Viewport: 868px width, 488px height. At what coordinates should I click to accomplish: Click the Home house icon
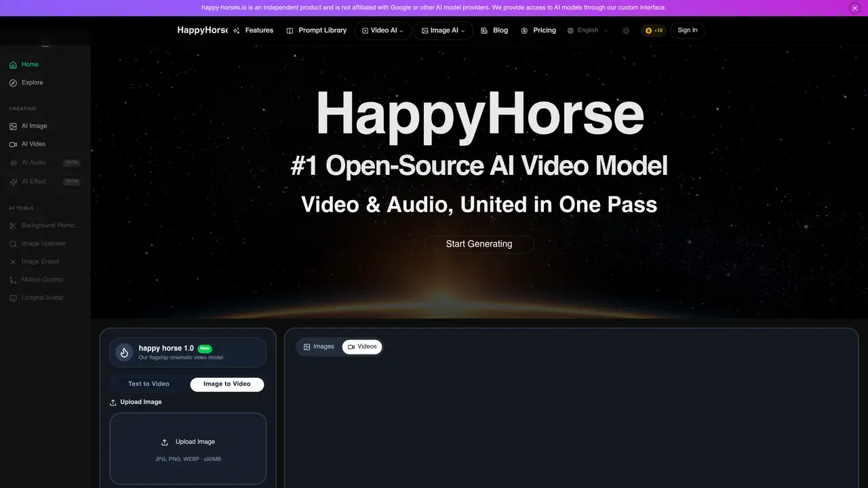(x=13, y=65)
